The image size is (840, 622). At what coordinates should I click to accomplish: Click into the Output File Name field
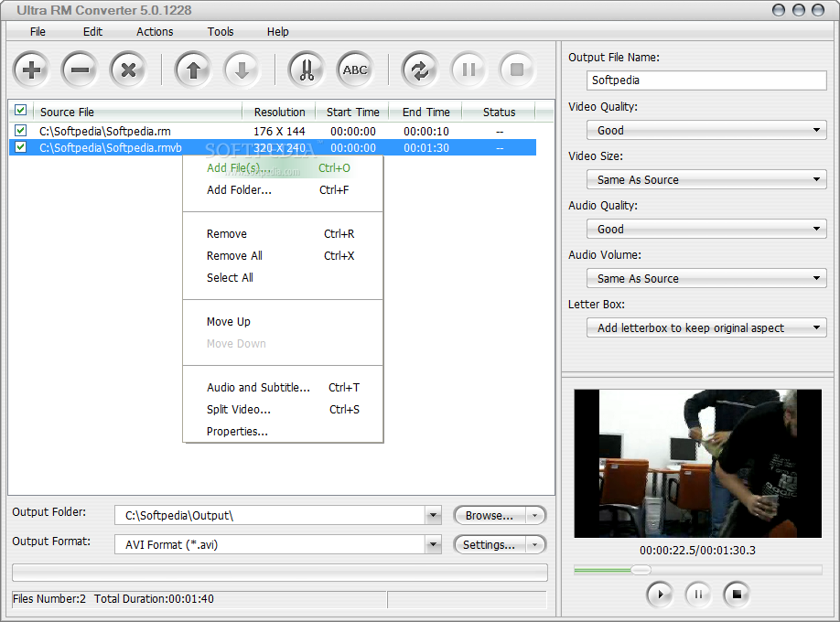tap(706, 80)
